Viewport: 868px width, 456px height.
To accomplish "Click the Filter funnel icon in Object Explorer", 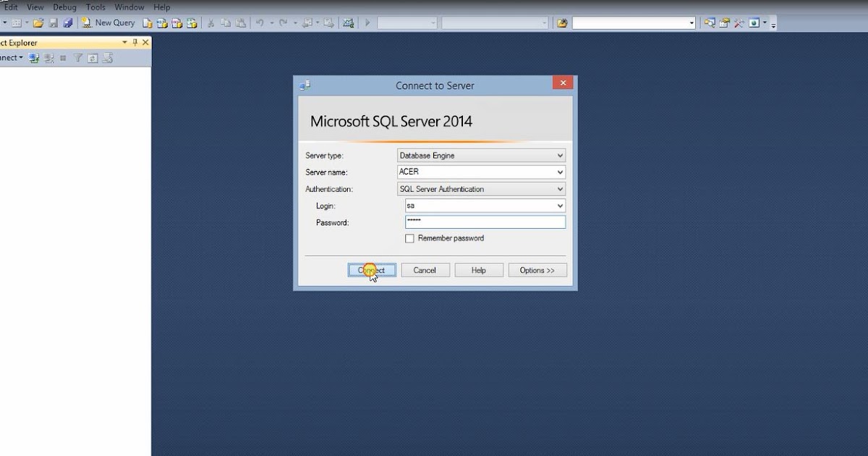I will tap(77, 58).
